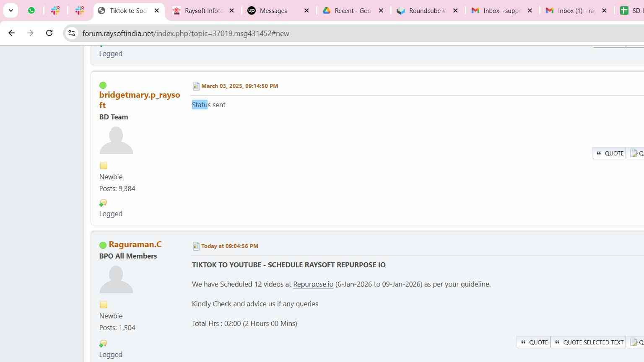Close the Raysoft Infotech tab
The height and width of the screenshot is (362, 644).
pyautogui.click(x=231, y=10)
